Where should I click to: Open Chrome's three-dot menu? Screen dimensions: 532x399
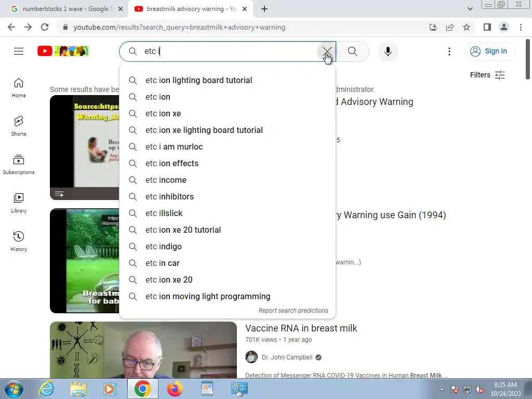pyautogui.click(x=521, y=27)
